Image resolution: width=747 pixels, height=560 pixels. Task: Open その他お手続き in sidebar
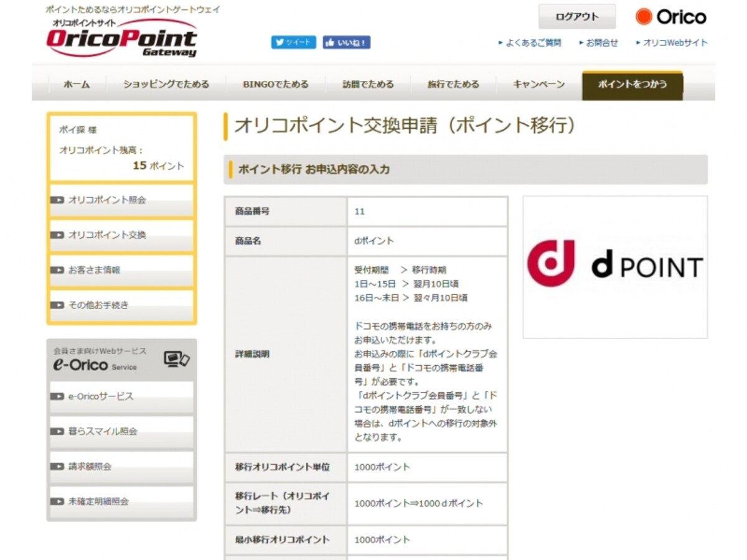point(122,305)
